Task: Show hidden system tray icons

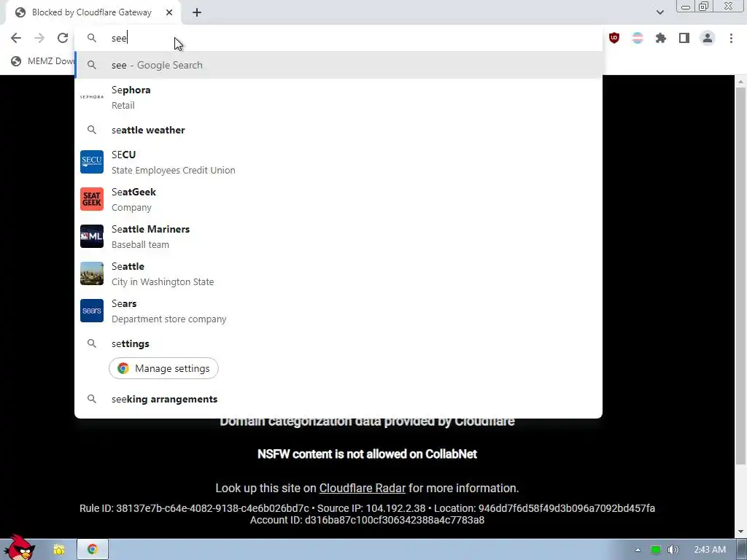Action: [638, 550]
